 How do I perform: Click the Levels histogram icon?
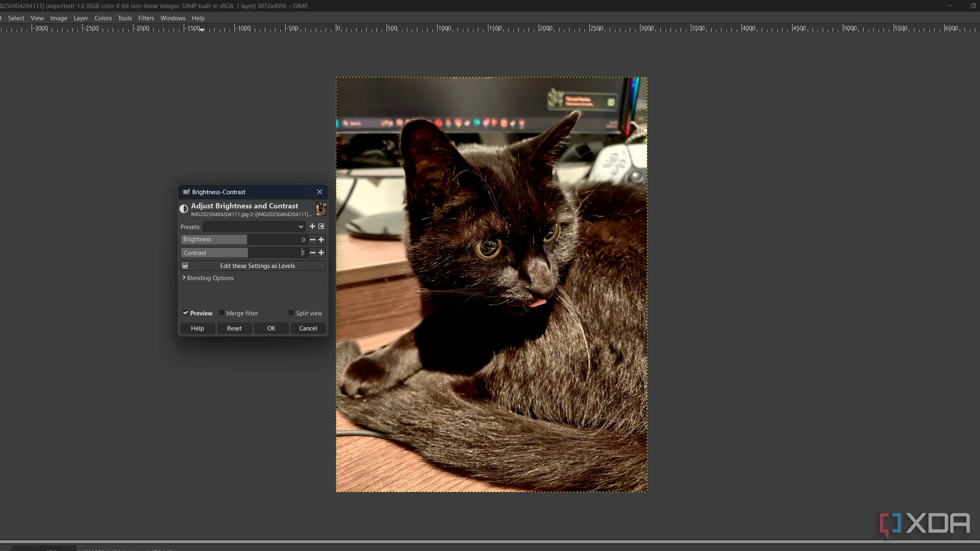click(185, 266)
